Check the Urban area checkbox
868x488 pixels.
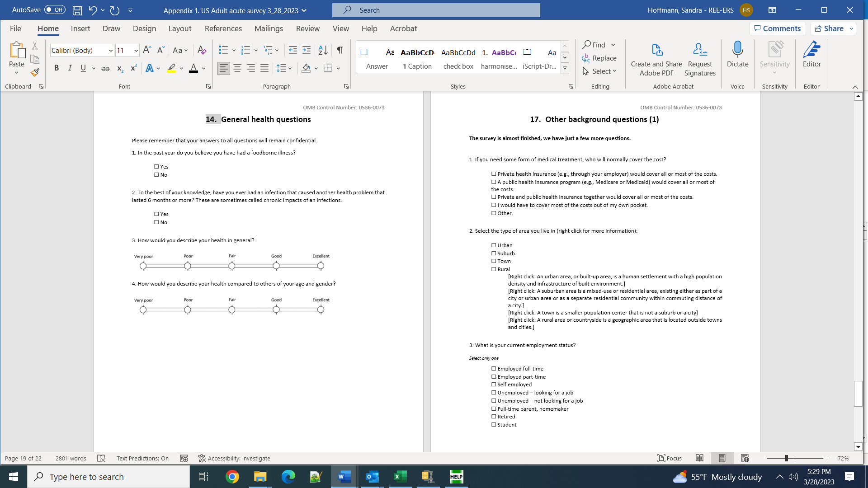pyautogui.click(x=494, y=245)
